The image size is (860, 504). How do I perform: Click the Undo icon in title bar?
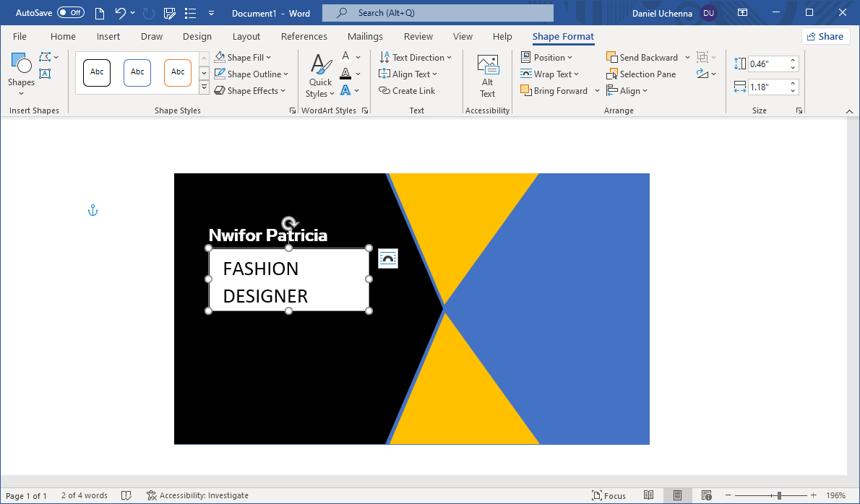[x=120, y=13]
